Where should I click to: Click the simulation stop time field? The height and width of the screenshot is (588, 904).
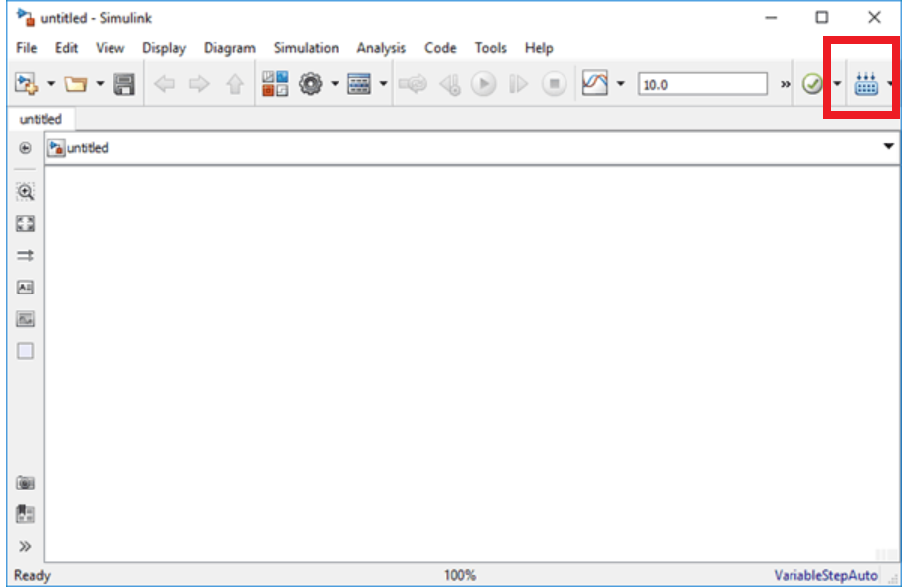tap(702, 85)
